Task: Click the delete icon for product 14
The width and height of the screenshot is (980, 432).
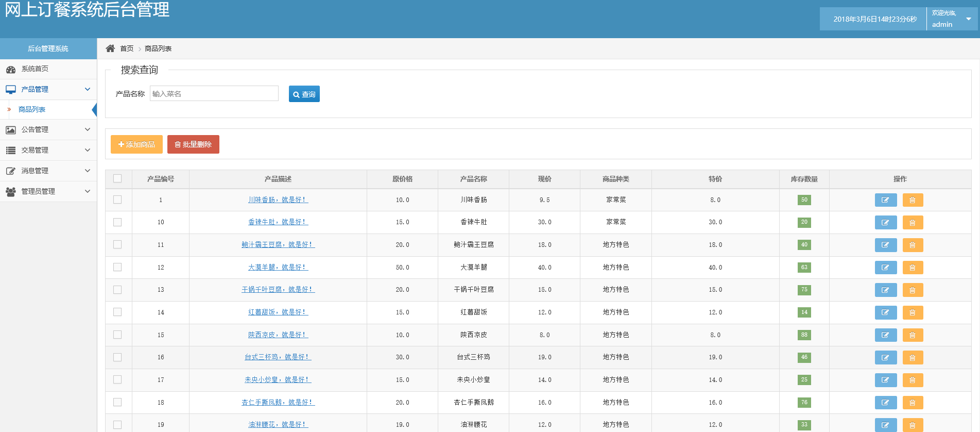Action: point(913,312)
